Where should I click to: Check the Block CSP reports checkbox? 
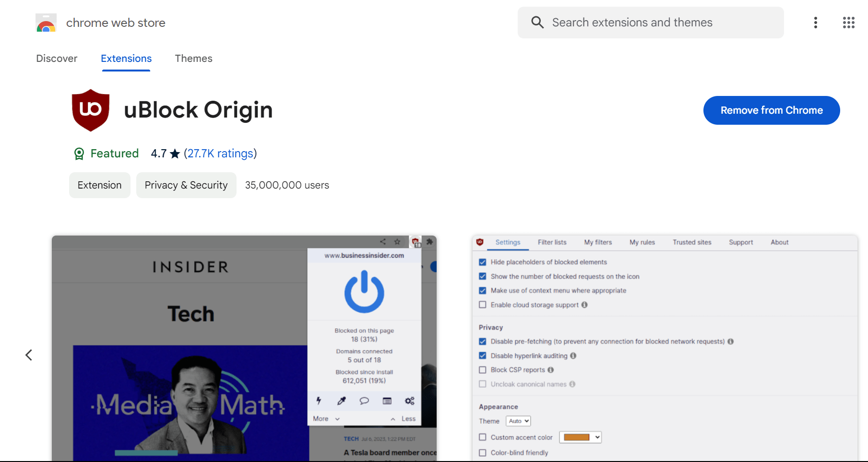(x=483, y=370)
